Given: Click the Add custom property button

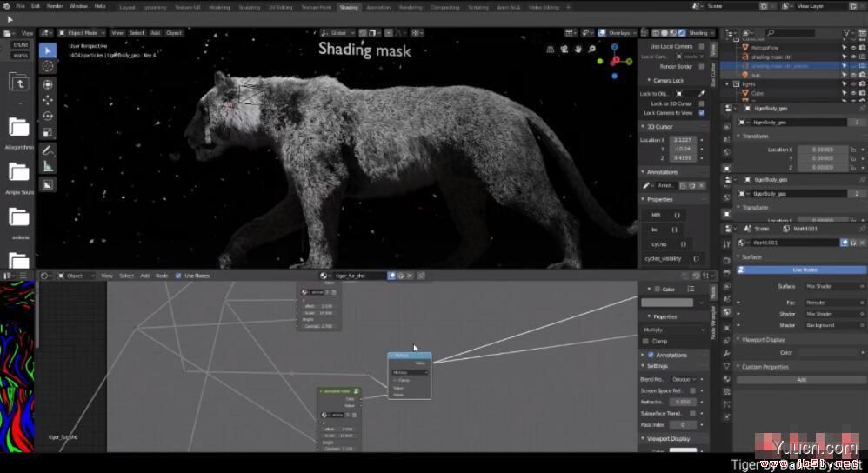Looking at the screenshot, I should pos(801,380).
